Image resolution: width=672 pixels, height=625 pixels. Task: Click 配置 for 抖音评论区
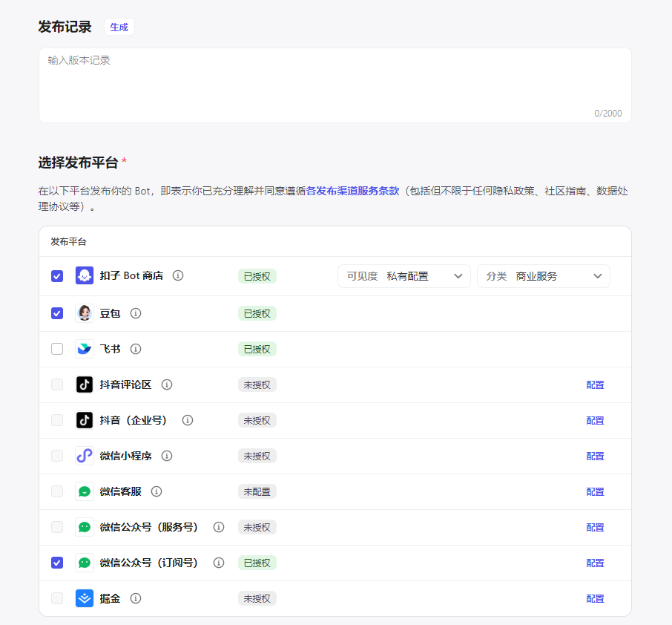pyautogui.click(x=595, y=385)
